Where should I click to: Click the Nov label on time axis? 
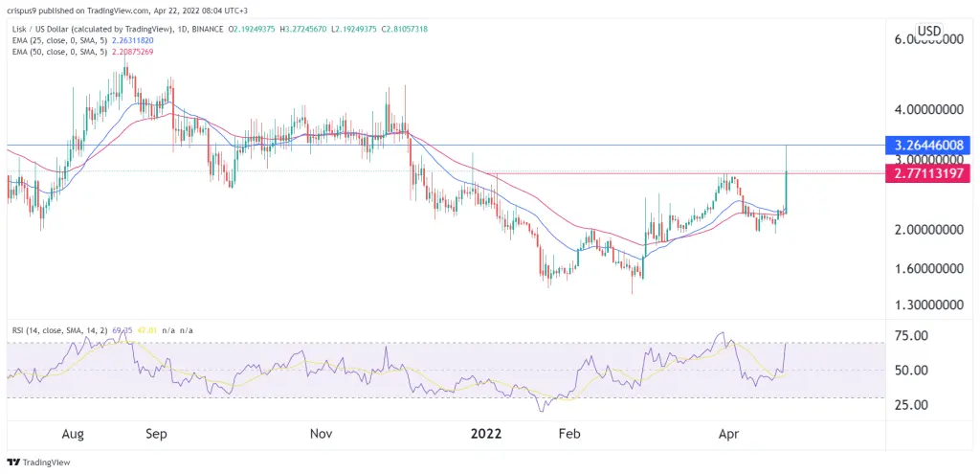pyautogui.click(x=320, y=434)
